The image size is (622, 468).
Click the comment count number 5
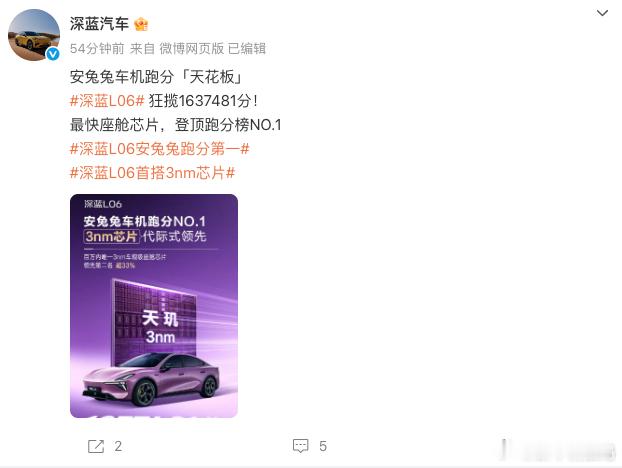pos(323,446)
